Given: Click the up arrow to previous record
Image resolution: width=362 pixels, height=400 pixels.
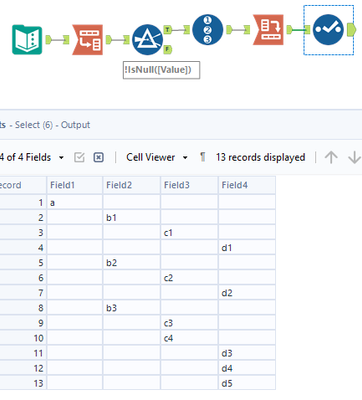Looking at the screenshot, I should tap(331, 157).
